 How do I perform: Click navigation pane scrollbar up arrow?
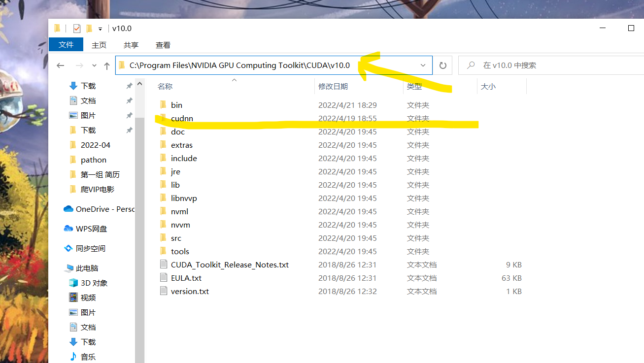(140, 84)
